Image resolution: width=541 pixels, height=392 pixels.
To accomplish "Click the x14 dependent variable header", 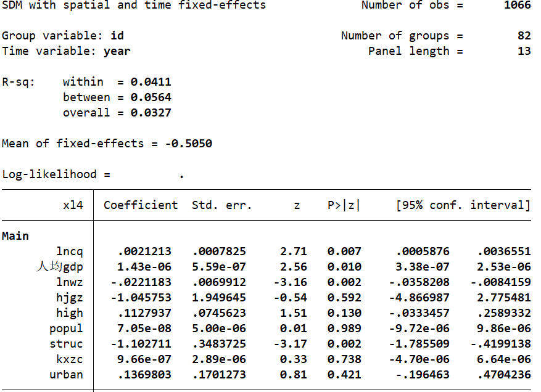I will click(73, 205).
